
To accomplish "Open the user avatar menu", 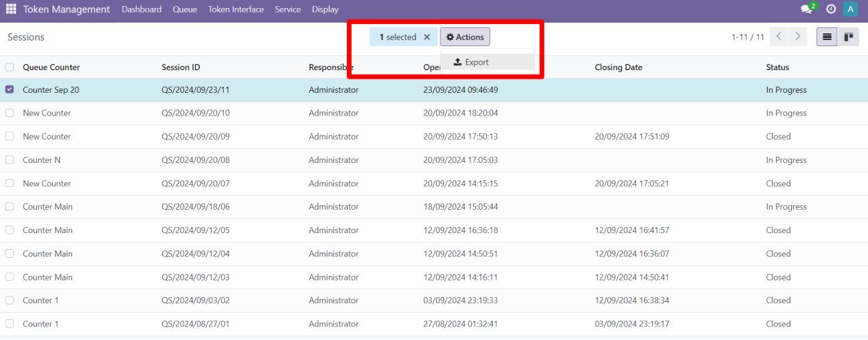I will point(850,9).
